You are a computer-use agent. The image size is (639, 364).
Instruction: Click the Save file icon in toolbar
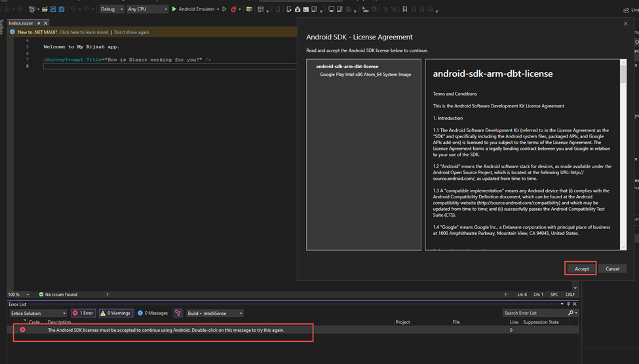click(53, 9)
